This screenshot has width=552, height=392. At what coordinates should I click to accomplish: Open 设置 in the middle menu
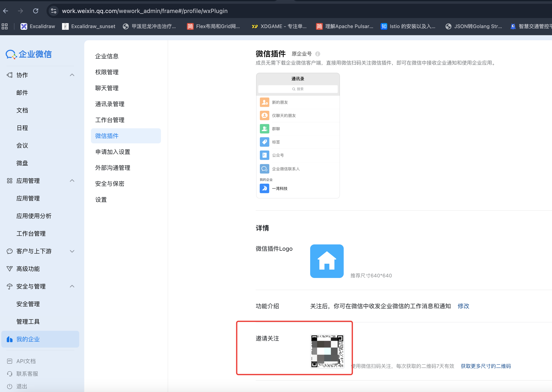101,200
